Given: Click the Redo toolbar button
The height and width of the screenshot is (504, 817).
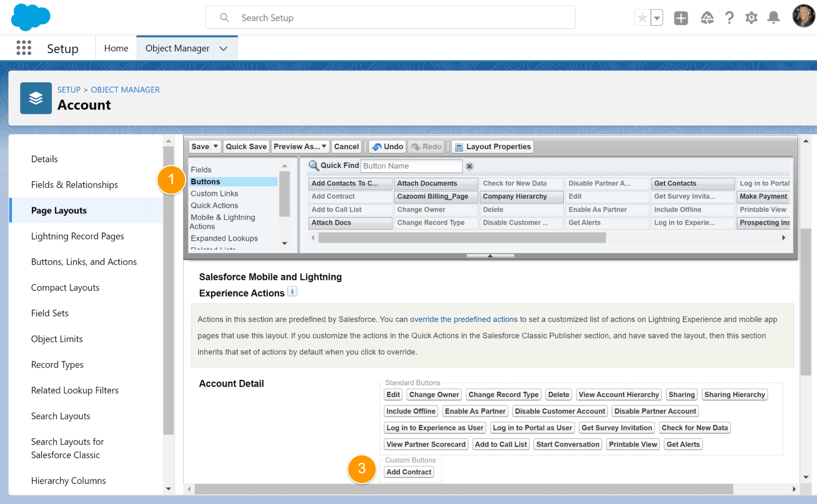Looking at the screenshot, I should [427, 146].
